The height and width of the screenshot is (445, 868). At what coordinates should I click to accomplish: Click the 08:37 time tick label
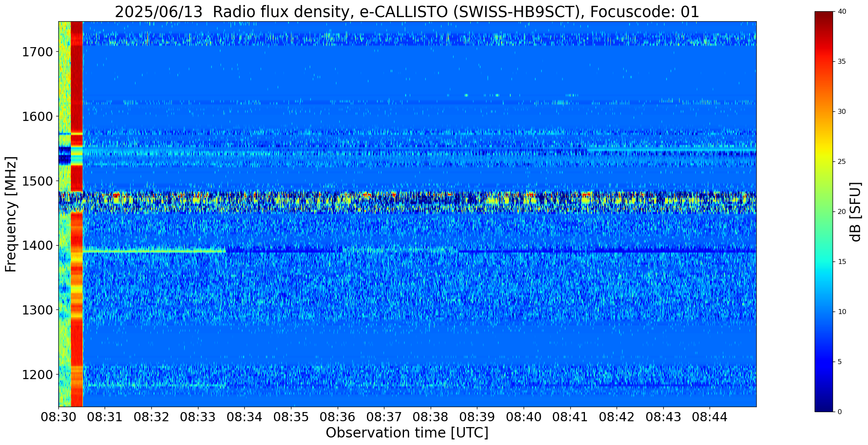[384, 417]
